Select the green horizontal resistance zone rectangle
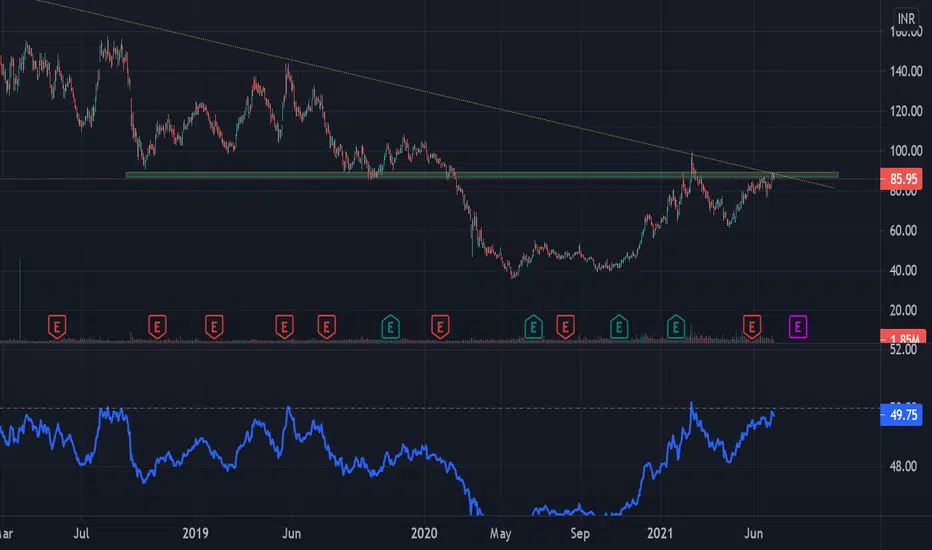 coord(482,175)
